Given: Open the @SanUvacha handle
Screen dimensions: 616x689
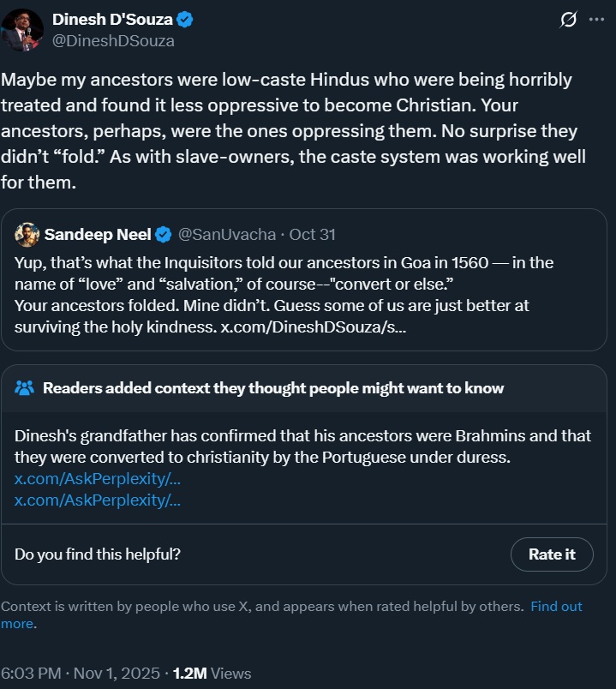Looking at the screenshot, I should click(227, 234).
